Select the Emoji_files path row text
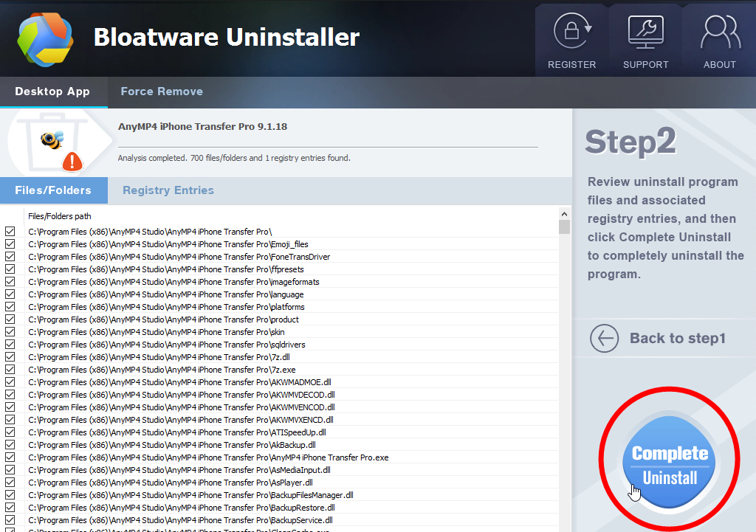This screenshot has height=532, width=756. (x=168, y=244)
